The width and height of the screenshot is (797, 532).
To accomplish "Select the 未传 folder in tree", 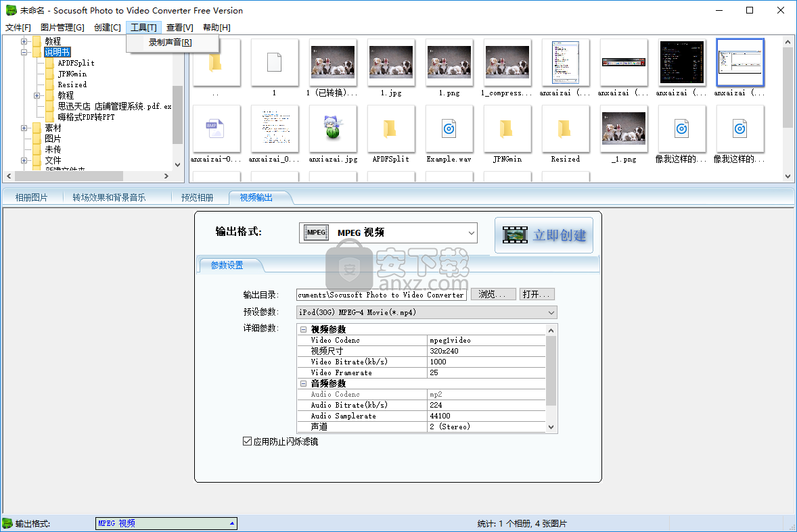I will tap(52, 149).
